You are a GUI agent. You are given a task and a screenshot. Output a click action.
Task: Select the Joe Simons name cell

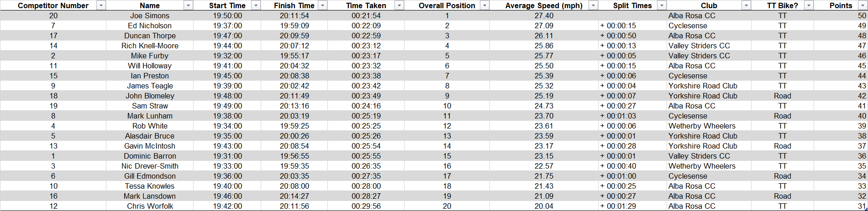(150, 15)
